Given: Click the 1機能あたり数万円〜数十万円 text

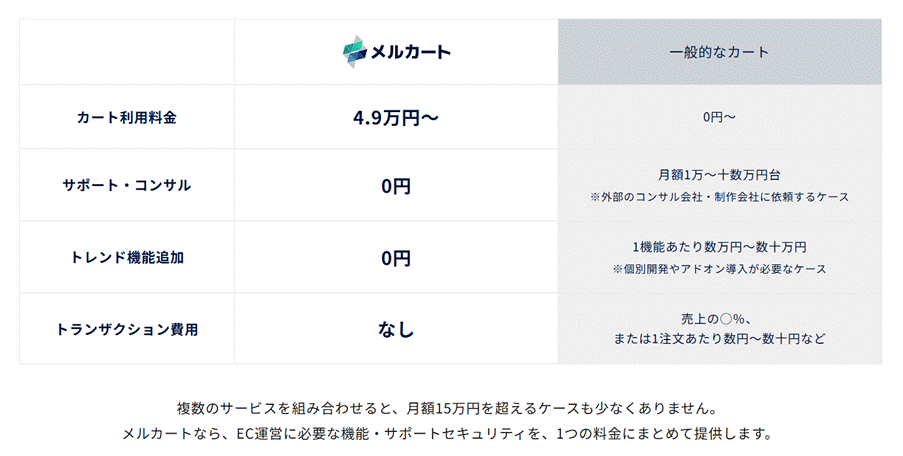Looking at the screenshot, I should (x=719, y=247).
